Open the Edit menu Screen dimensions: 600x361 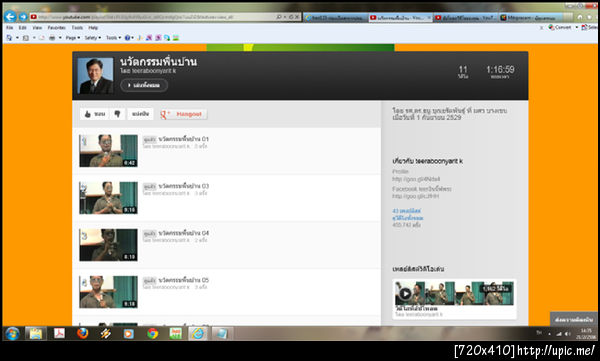pos(23,28)
